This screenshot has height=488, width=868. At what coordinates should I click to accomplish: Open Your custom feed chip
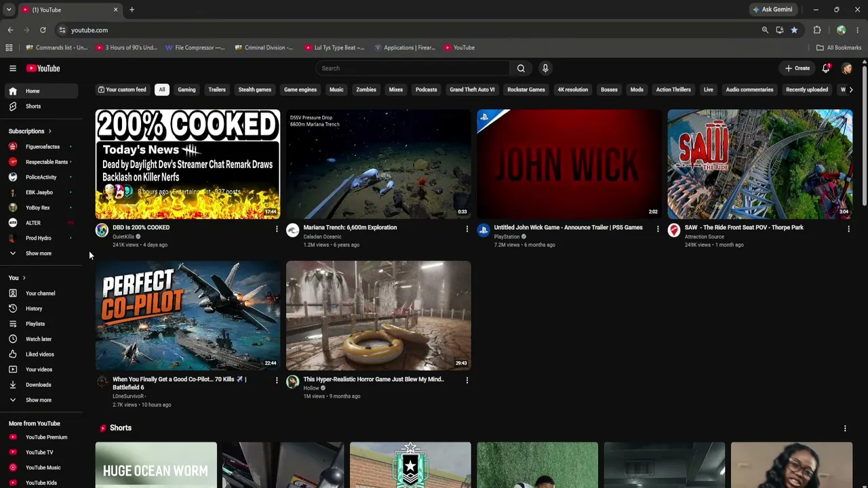122,89
